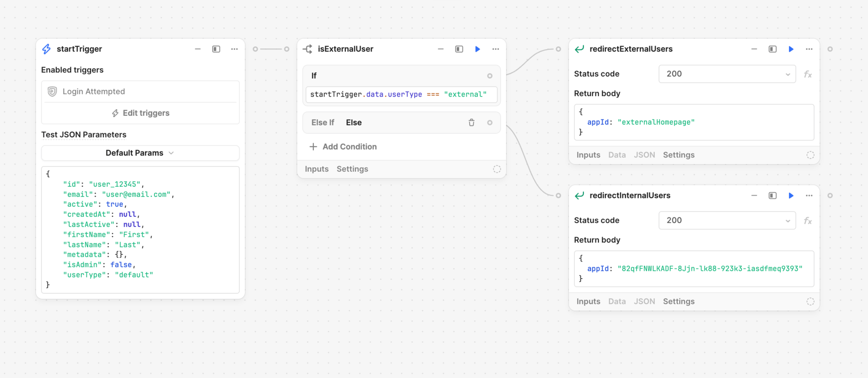Click the status circle in redirectExternalUsers footer
868x378 pixels.
tap(811, 155)
